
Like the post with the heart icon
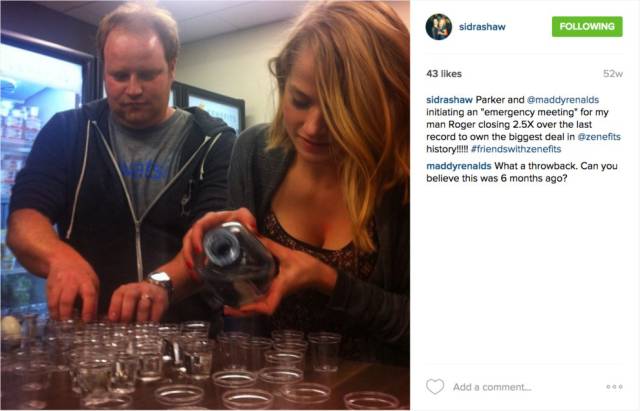(435, 386)
